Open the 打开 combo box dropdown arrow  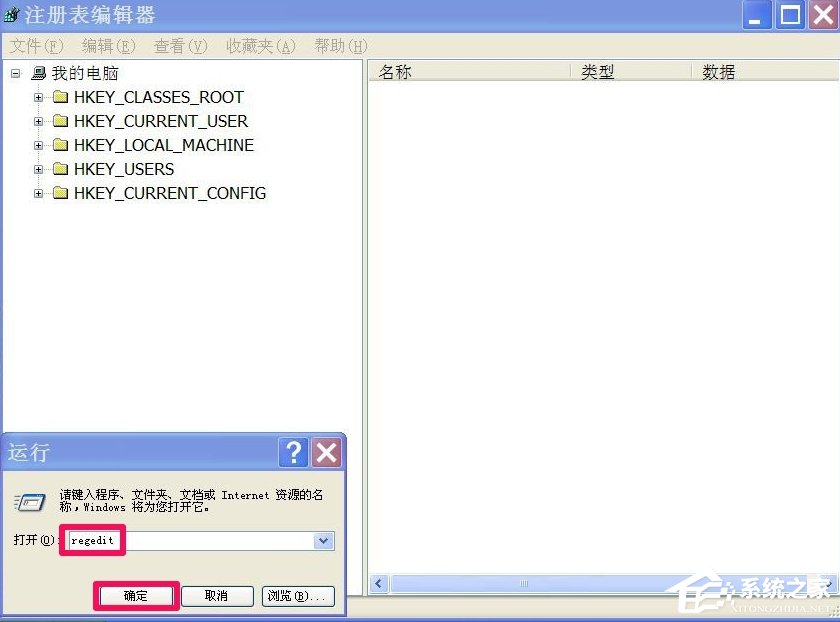pyautogui.click(x=323, y=541)
